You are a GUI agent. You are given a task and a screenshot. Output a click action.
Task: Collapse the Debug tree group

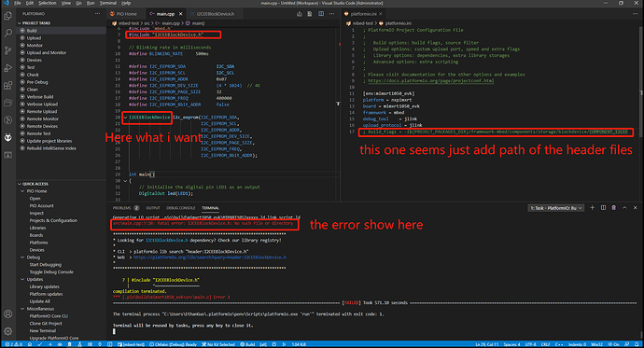point(22,258)
